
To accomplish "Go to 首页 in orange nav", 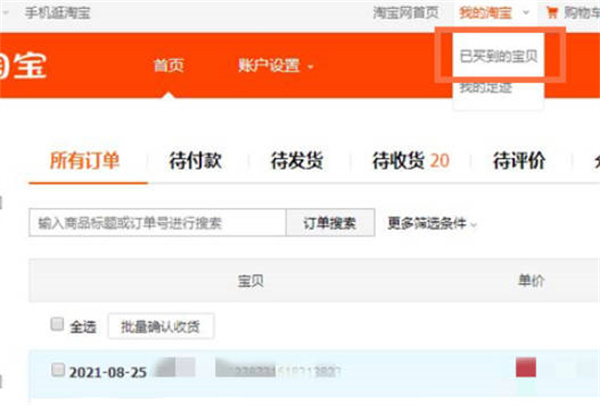I will click(168, 65).
